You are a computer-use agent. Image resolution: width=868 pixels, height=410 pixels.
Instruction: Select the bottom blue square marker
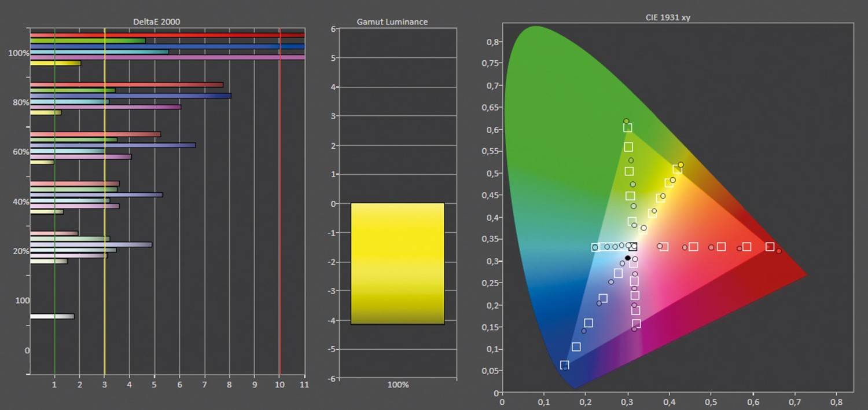pos(564,364)
